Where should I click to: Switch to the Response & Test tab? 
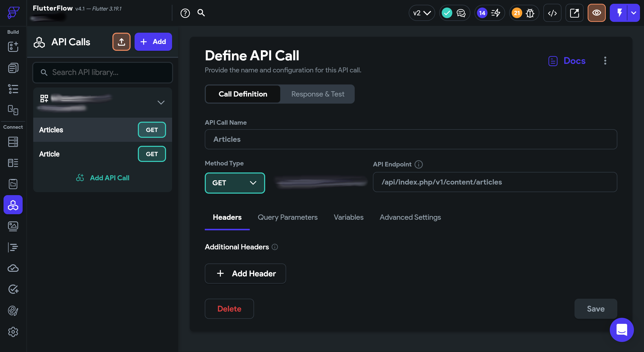point(317,94)
